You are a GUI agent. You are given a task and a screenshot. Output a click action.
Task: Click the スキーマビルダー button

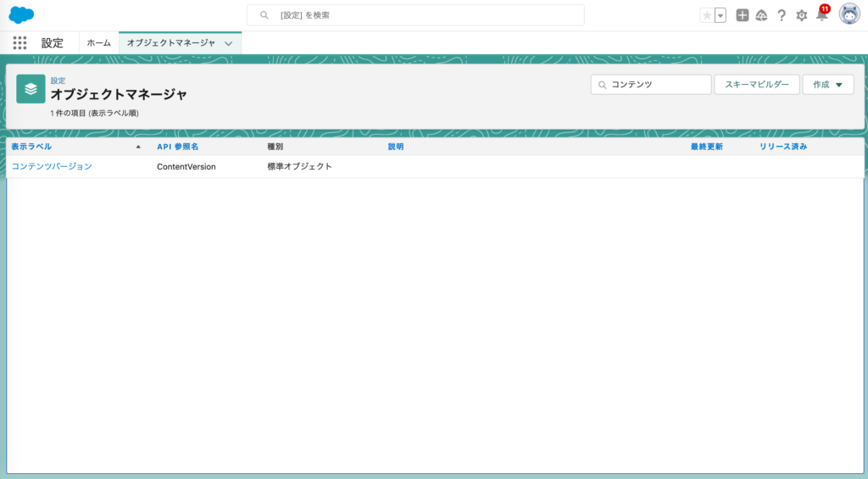(756, 85)
